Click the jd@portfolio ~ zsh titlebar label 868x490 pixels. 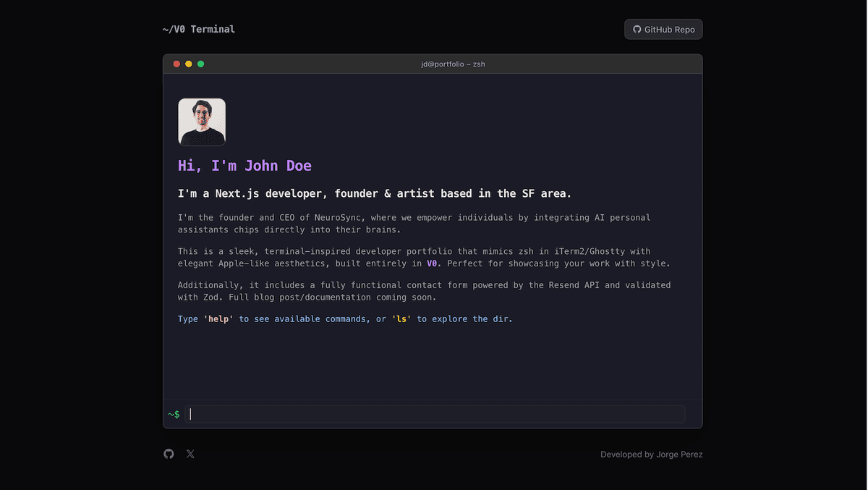click(453, 64)
